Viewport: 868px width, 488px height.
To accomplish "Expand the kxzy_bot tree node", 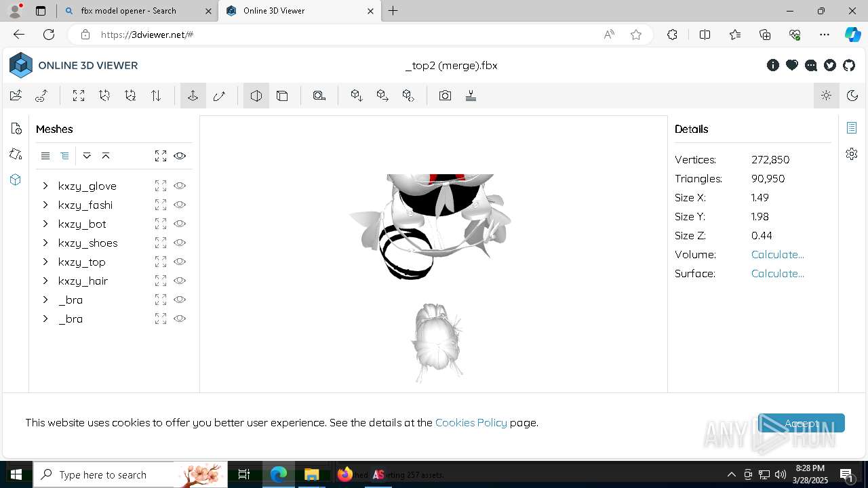I will (x=45, y=224).
